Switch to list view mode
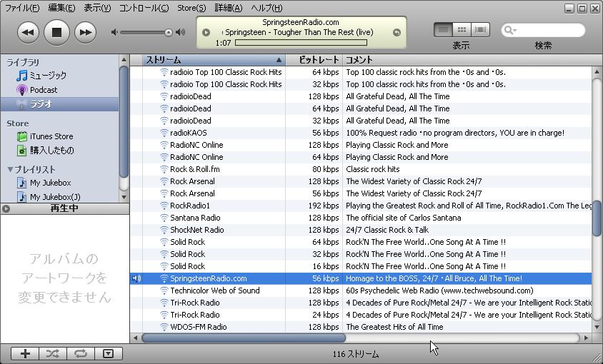Viewport: 603px width, 364px height. [443, 29]
